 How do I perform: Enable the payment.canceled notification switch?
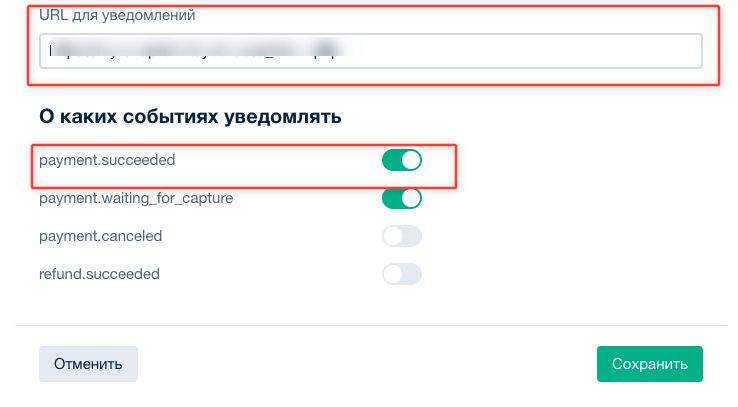402,237
